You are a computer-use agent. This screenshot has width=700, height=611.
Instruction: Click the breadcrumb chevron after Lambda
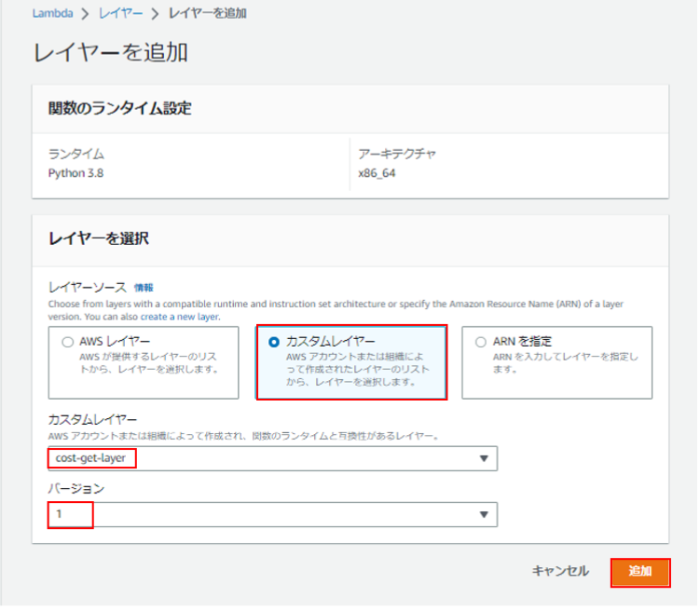pos(85,14)
